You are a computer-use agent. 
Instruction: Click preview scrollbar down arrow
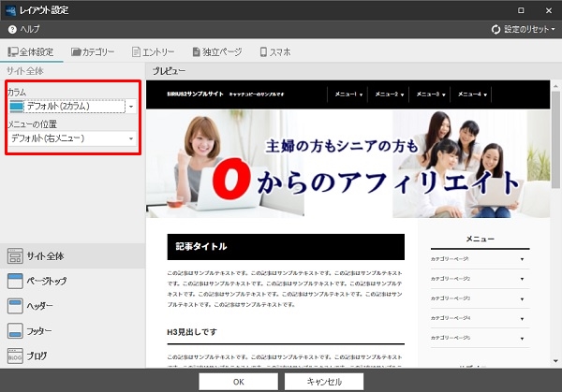[x=555, y=361]
